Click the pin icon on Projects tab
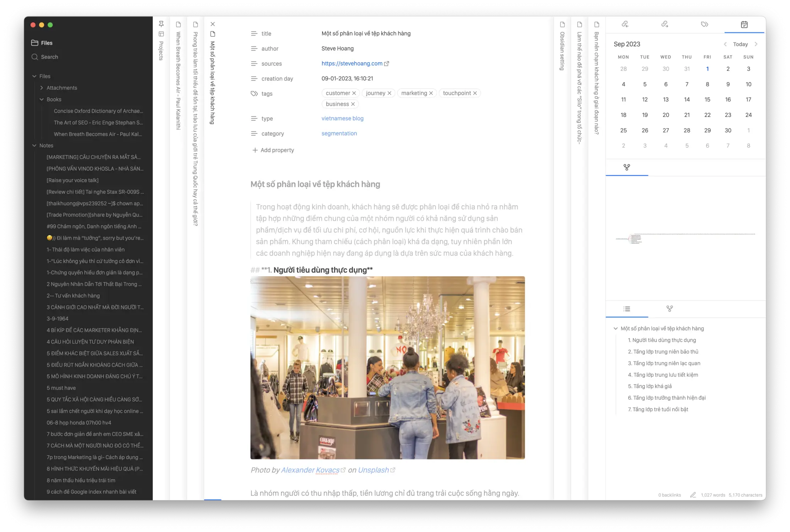 161,24
